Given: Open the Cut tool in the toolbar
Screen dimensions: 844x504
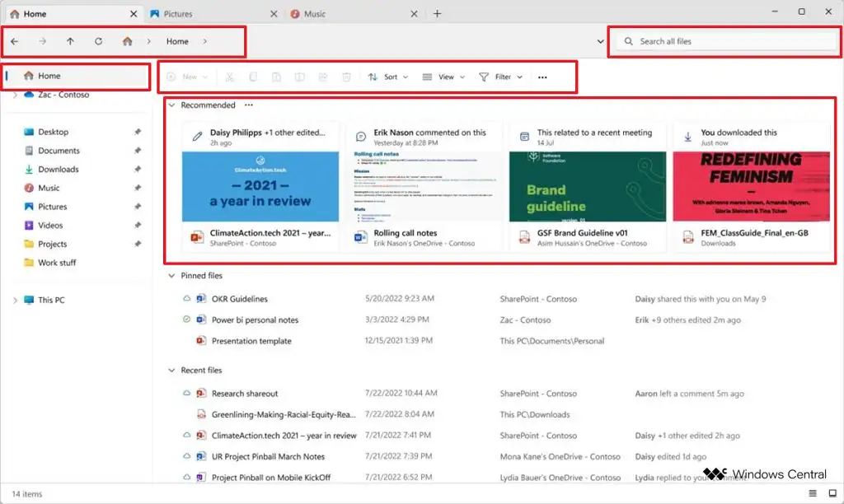Looking at the screenshot, I should click(x=228, y=77).
